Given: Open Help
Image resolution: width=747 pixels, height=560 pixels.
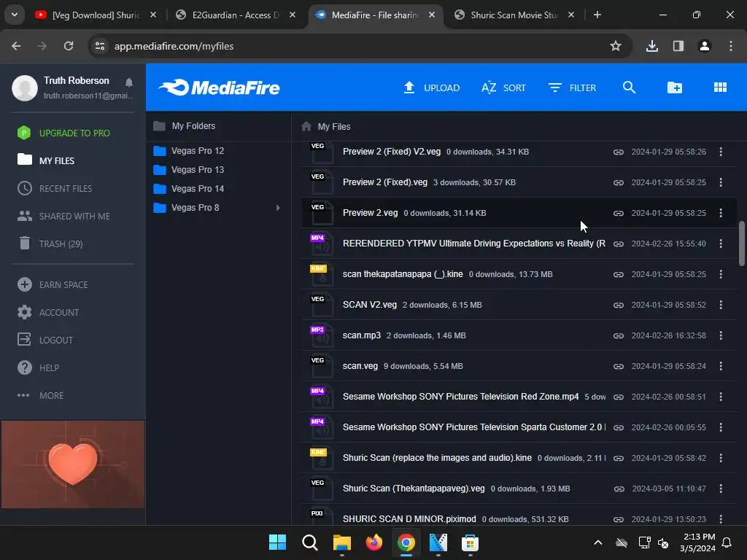Looking at the screenshot, I should pyautogui.click(x=38, y=367).
